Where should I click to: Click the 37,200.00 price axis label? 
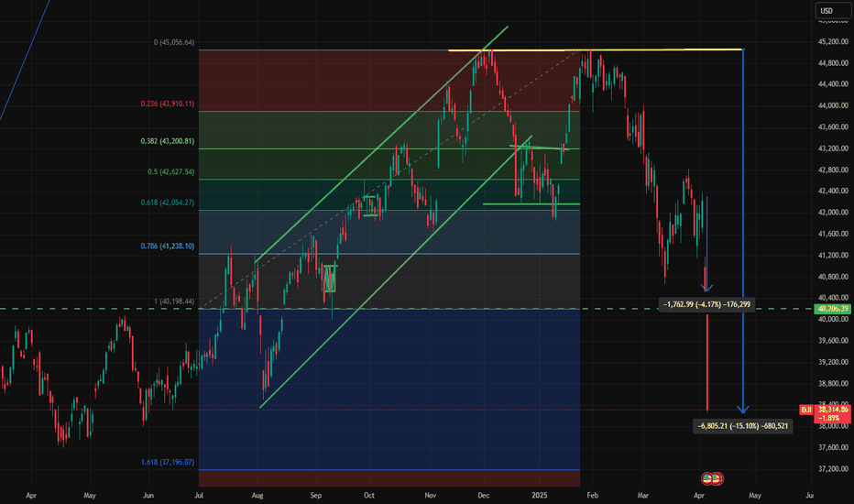point(833,468)
